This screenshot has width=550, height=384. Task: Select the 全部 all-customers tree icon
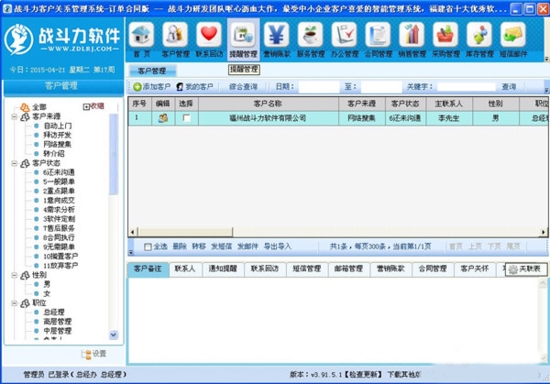coord(25,107)
